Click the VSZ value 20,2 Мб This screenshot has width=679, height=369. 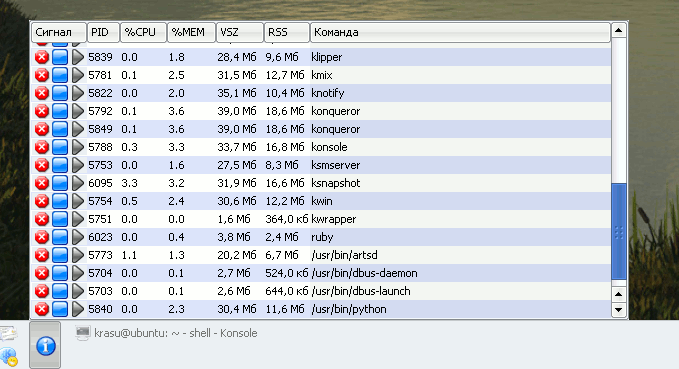pos(237,255)
